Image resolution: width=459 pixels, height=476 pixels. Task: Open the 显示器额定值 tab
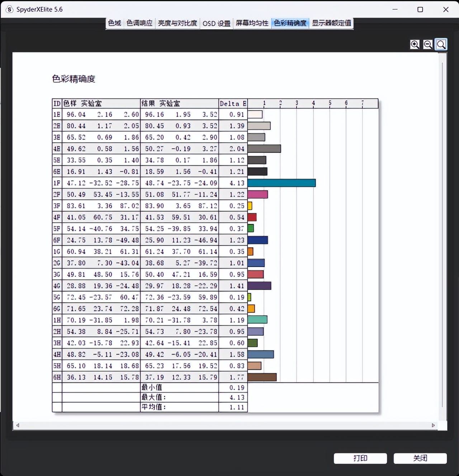point(331,23)
